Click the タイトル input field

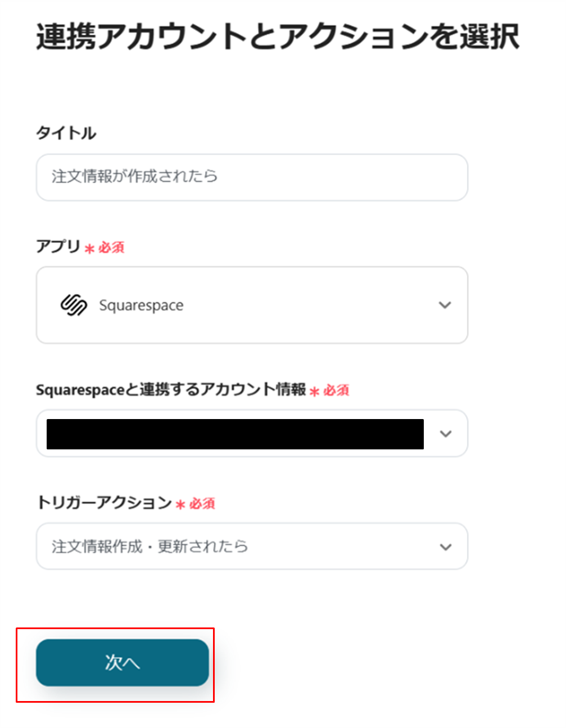pos(252,177)
